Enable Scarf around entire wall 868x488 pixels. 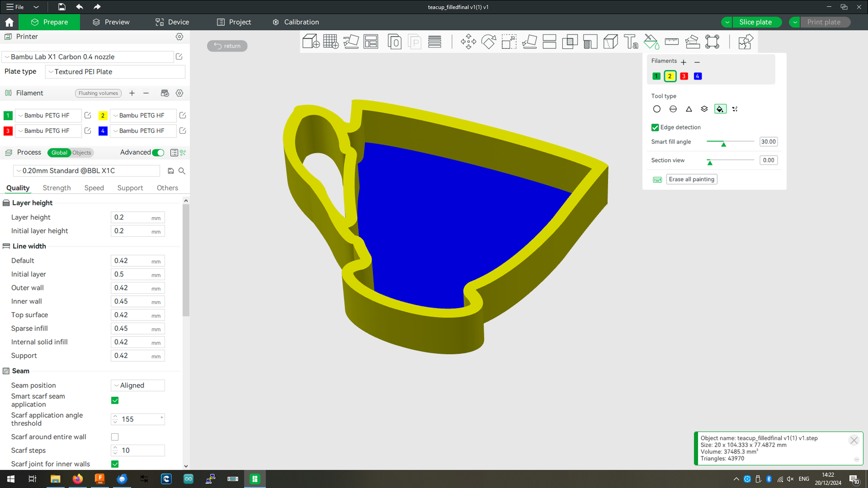115,437
